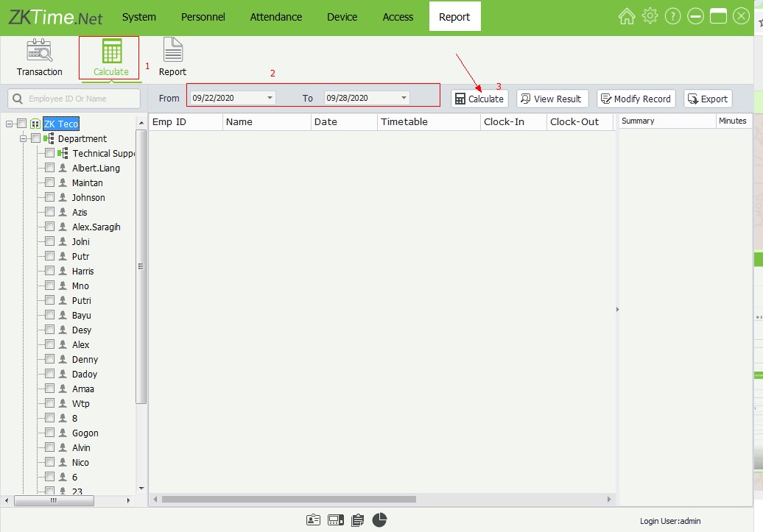Viewport: 763px width, 532px height.
Task: Click the person icon beside Johnson
Action: (63, 197)
